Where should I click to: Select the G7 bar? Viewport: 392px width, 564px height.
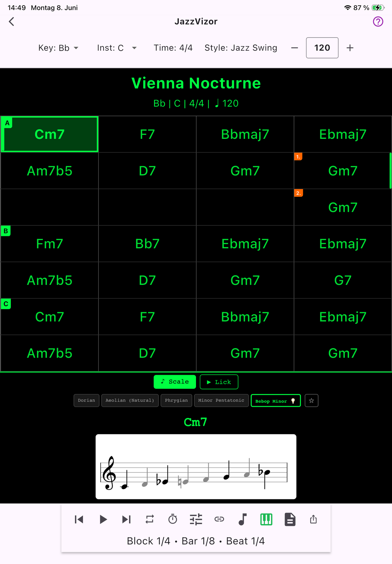(343, 280)
